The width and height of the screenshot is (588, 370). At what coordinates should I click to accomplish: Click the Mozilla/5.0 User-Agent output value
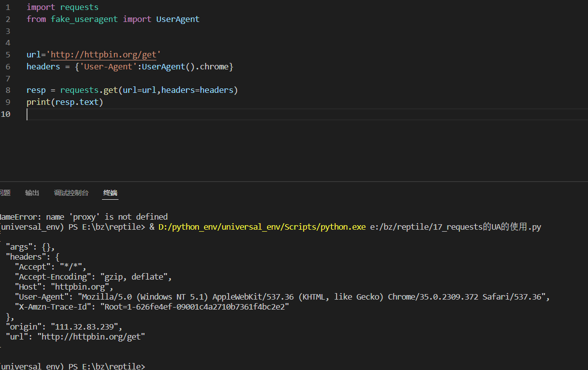[311, 297]
